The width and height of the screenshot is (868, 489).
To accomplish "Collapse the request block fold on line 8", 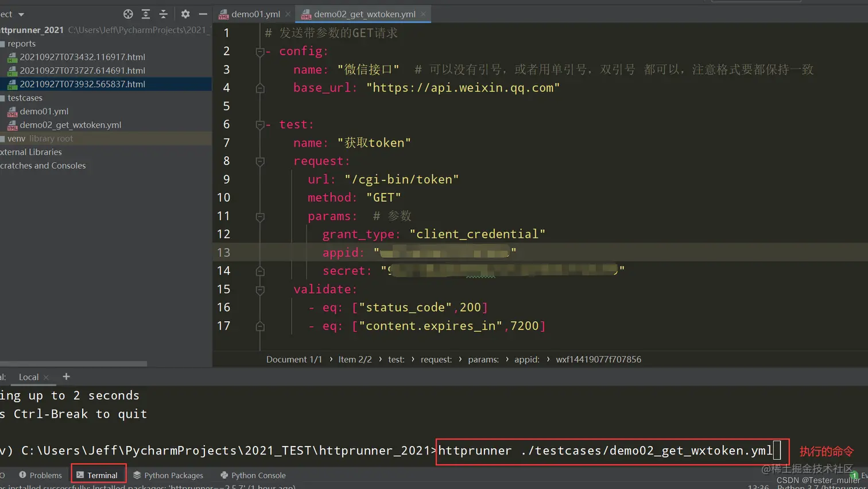I will point(260,161).
